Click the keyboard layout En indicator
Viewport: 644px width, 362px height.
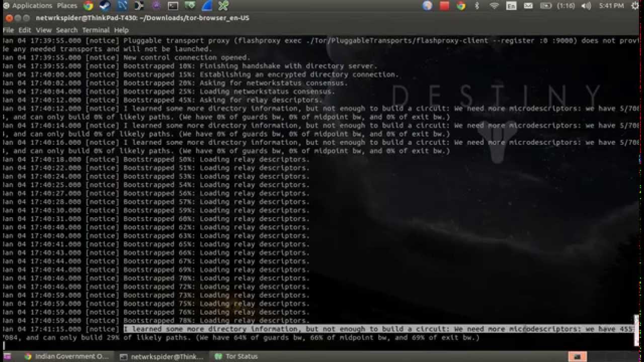pyautogui.click(x=511, y=6)
